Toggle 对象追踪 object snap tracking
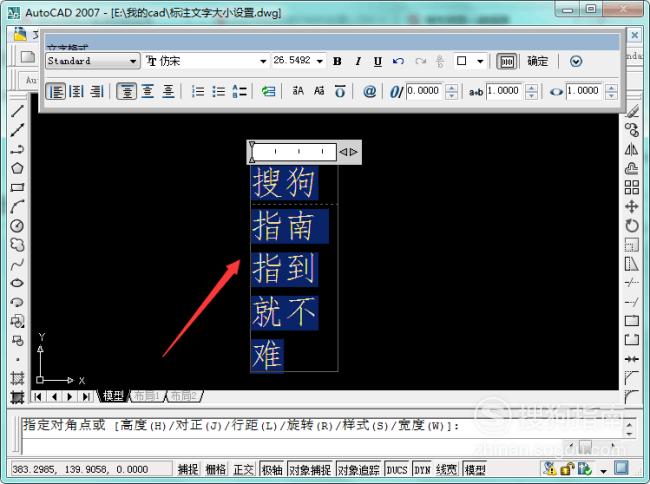Viewport: 650px width, 484px height. coord(359,469)
